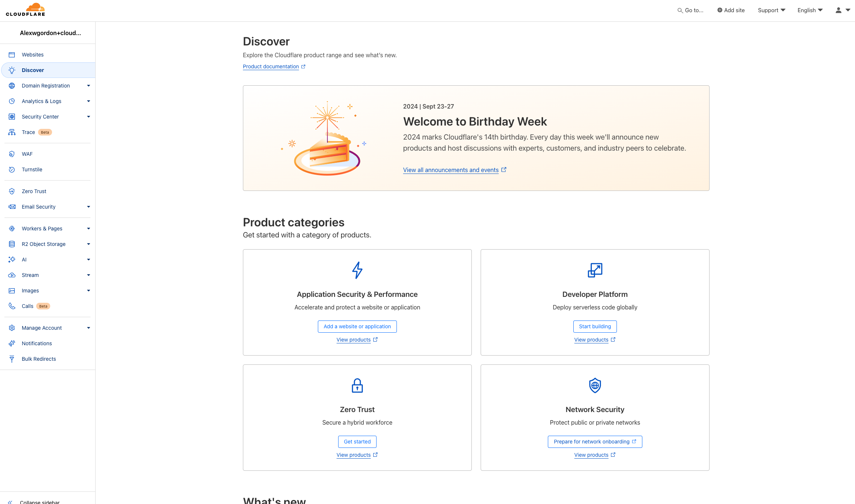Click the R2 Object Storage icon
The height and width of the screenshot is (504, 855).
pyautogui.click(x=12, y=244)
